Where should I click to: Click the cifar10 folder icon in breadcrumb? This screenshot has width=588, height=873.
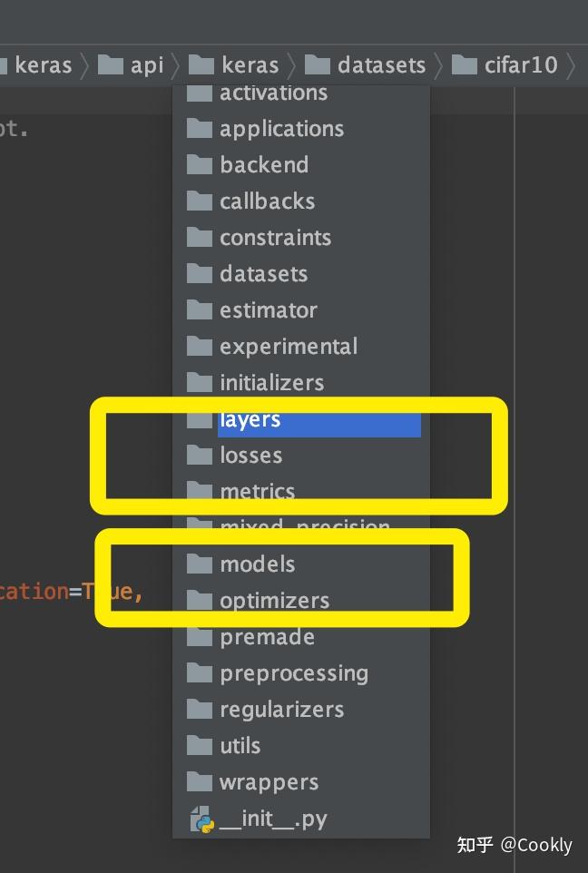pos(465,65)
